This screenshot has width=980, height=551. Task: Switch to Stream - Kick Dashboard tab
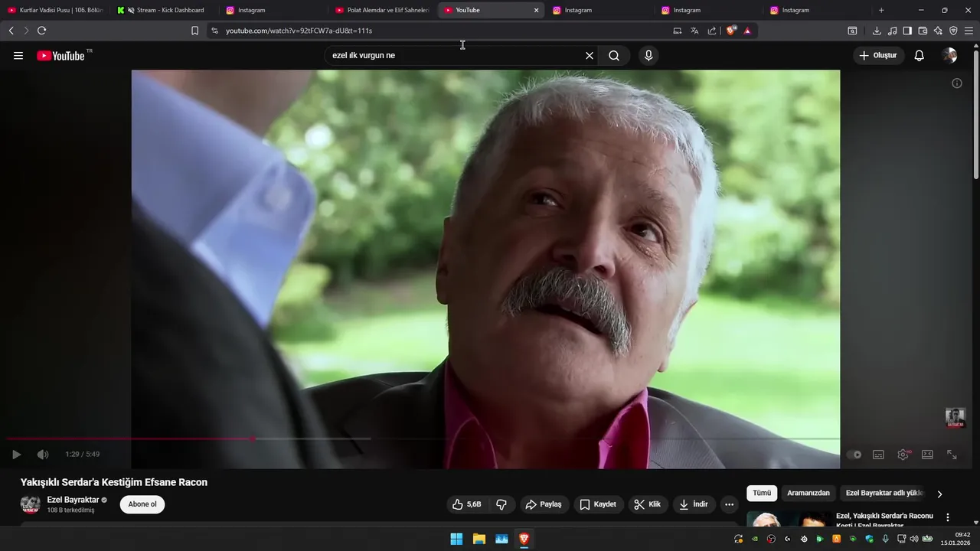(x=165, y=10)
